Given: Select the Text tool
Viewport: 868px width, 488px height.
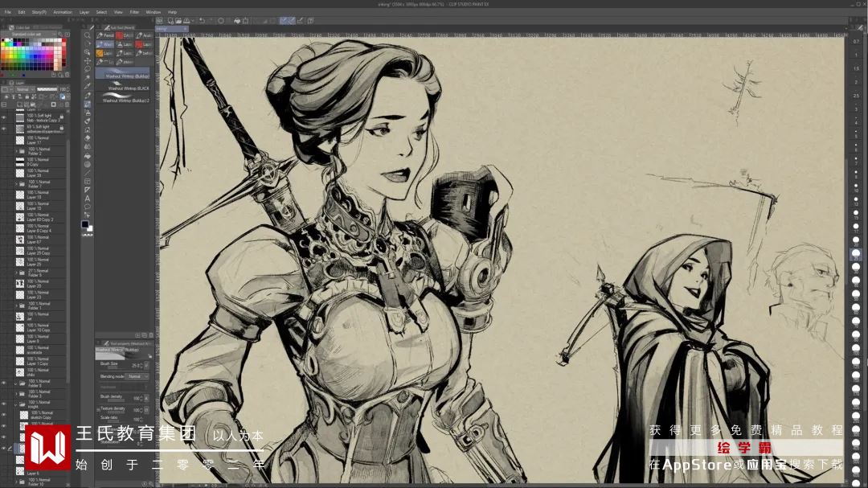Looking at the screenshot, I should (x=88, y=199).
